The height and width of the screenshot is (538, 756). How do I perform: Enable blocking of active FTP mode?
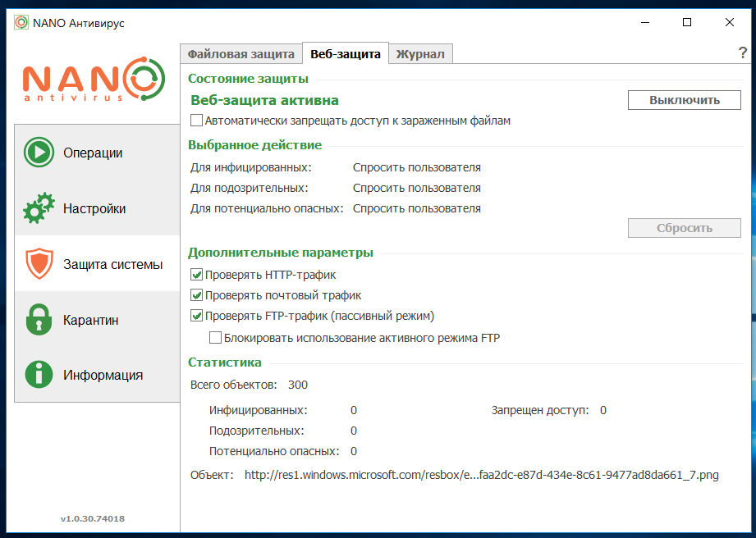click(216, 337)
